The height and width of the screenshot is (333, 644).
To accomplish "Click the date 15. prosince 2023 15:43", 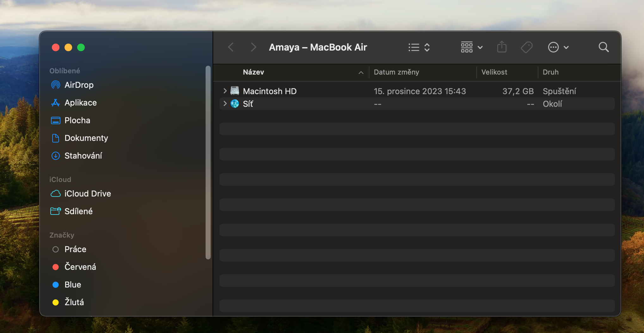I will pyautogui.click(x=420, y=91).
